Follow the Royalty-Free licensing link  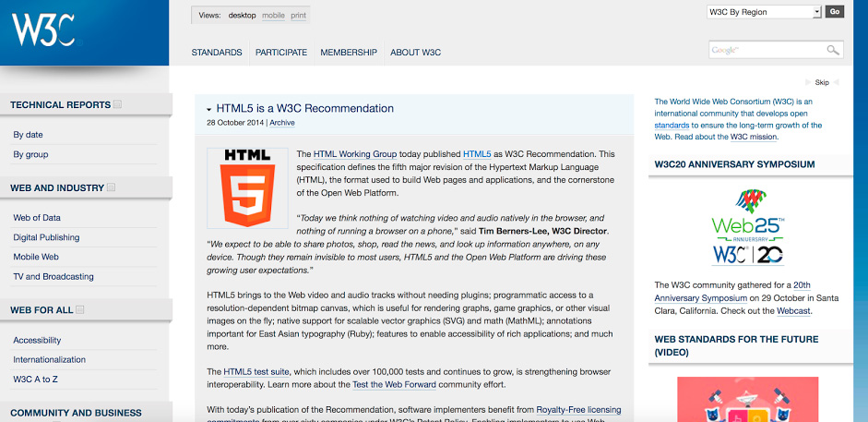tap(578, 410)
